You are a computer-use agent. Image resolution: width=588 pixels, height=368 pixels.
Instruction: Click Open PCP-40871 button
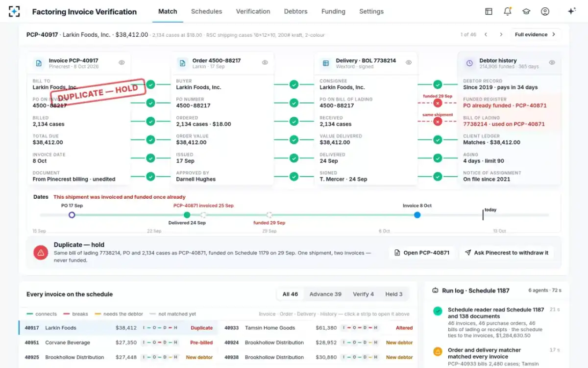pos(422,253)
